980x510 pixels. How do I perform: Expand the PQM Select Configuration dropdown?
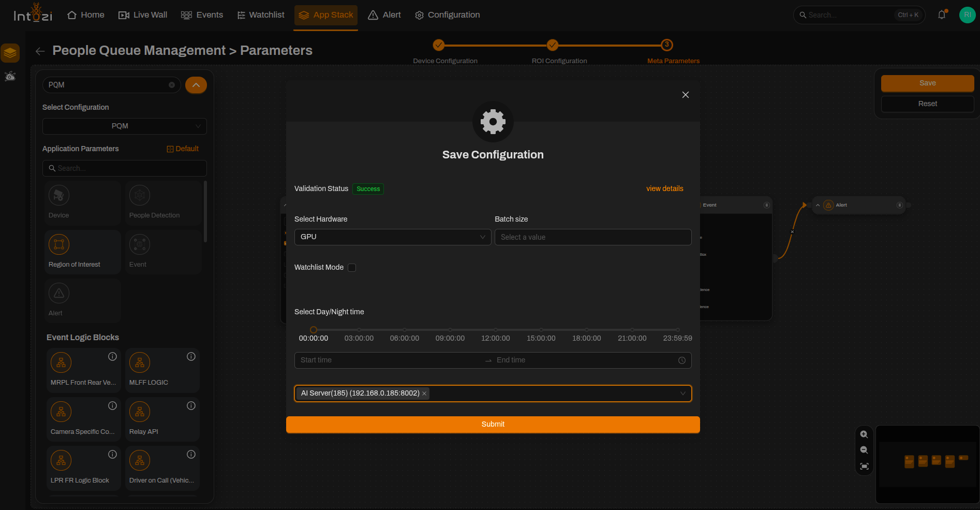pos(124,126)
